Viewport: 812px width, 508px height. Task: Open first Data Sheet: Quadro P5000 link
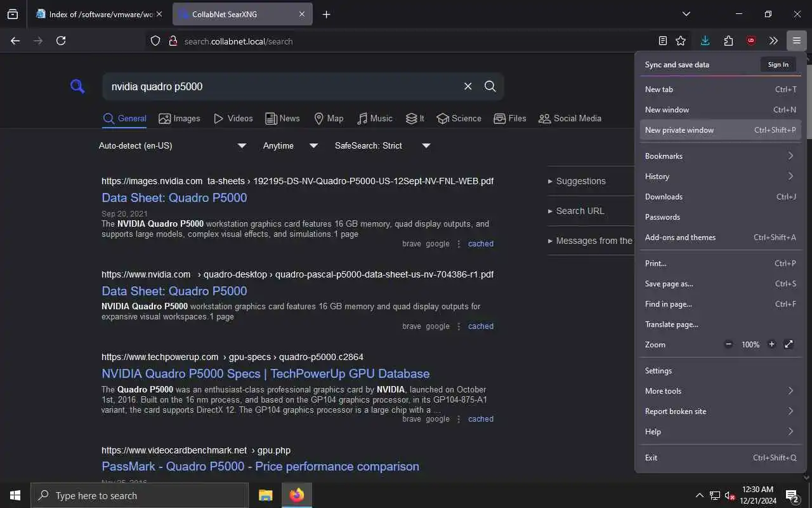tap(174, 197)
